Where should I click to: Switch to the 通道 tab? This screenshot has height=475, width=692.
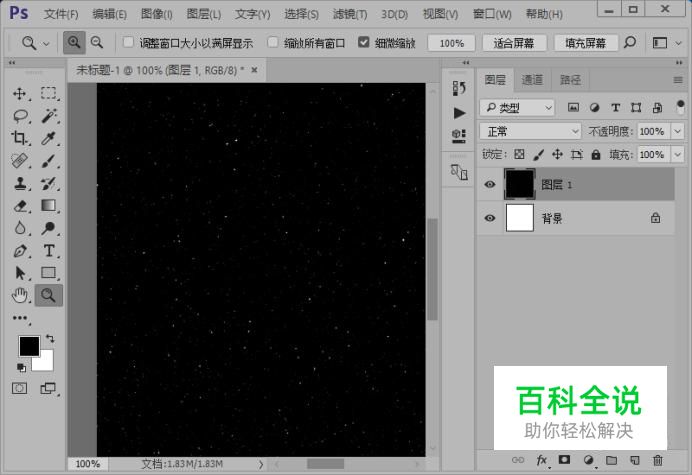click(x=532, y=80)
